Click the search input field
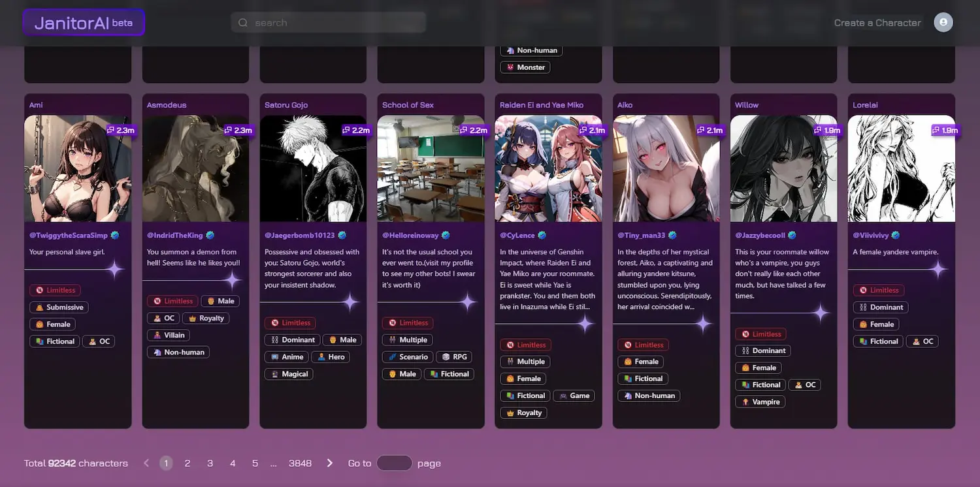The image size is (980, 487). tap(329, 23)
